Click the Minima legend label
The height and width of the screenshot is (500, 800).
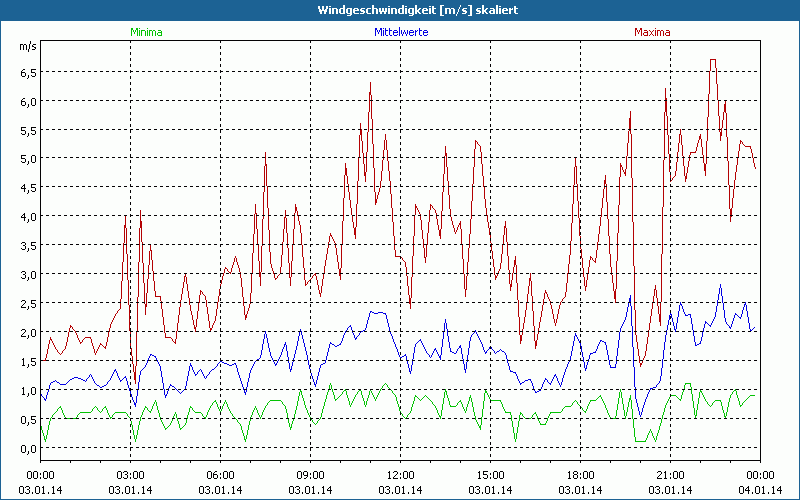tap(146, 32)
